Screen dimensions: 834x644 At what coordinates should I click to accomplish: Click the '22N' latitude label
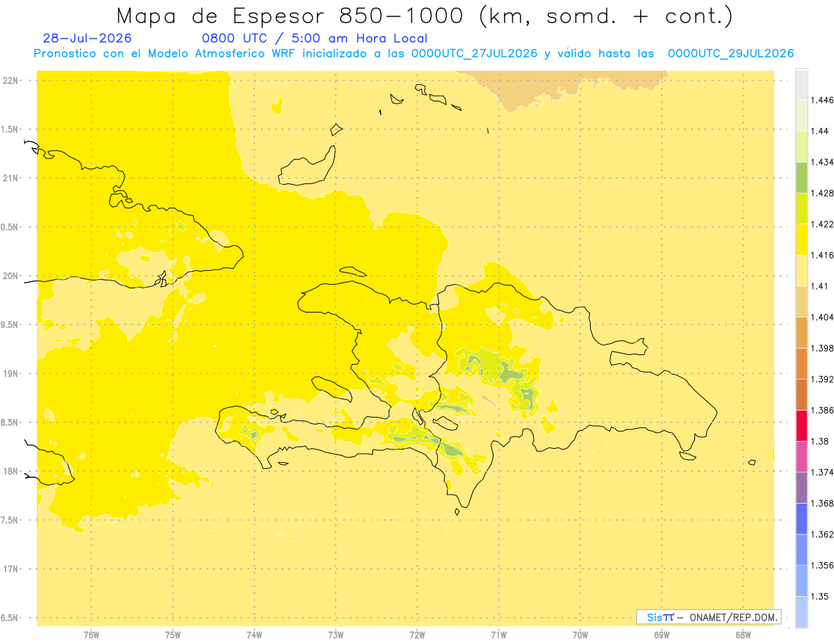(x=10, y=81)
